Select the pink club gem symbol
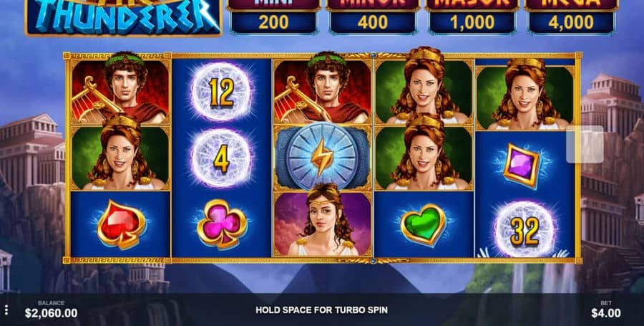Image resolution: width=644 pixels, height=326 pixels. (x=222, y=224)
